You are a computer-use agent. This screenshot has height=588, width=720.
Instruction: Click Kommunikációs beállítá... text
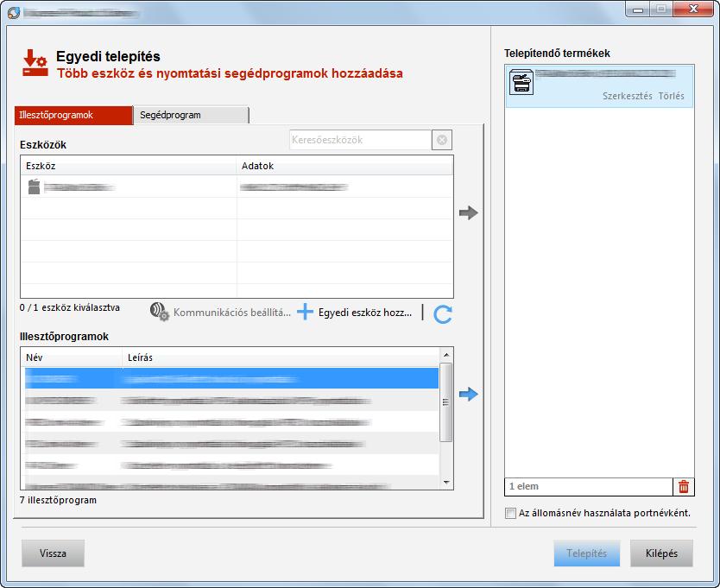coord(232,313)
